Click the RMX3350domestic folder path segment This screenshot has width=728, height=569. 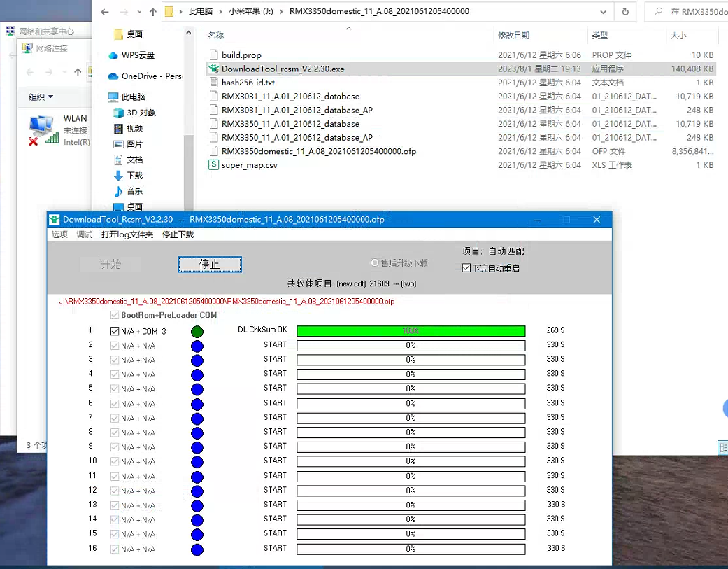tap(379, 12)
